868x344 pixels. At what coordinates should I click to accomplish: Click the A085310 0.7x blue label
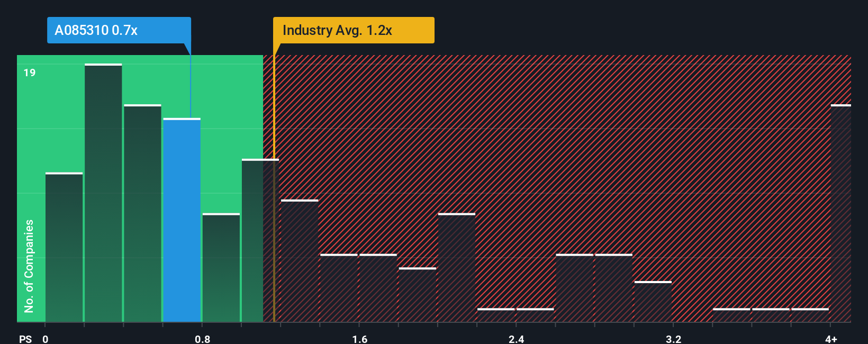(x=119, y=30)
